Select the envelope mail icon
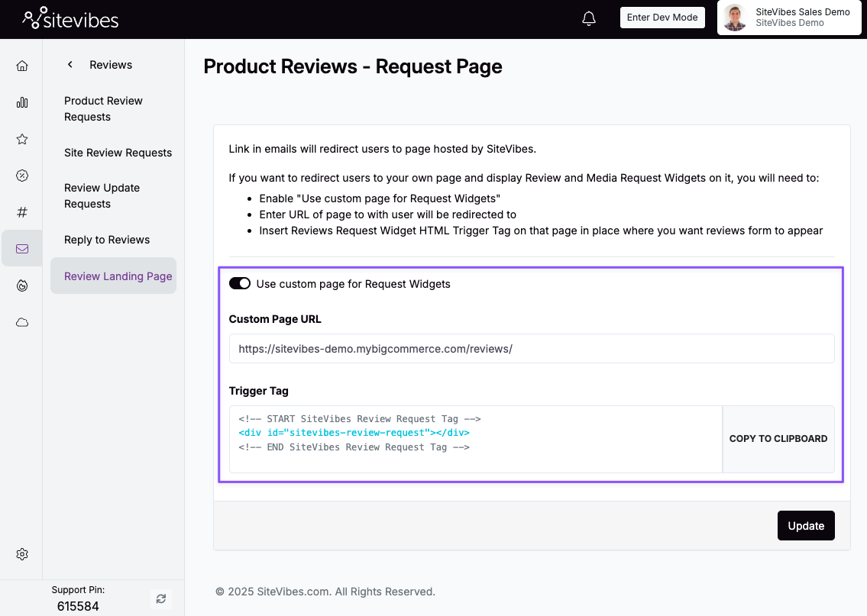Screen dimensions: 867x616 click(22, 249)
